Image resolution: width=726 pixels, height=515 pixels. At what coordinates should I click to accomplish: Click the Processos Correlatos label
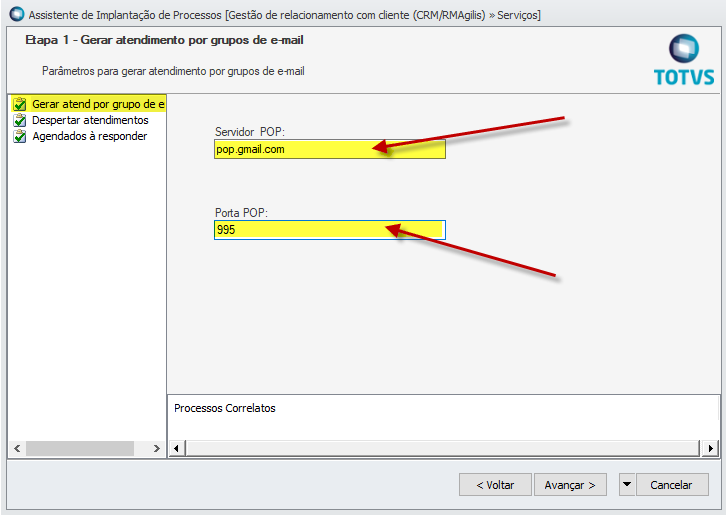coord(225,408)
